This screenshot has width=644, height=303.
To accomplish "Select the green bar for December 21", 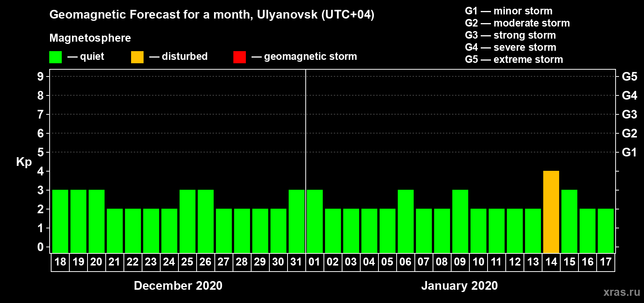I will pos(115,231).
